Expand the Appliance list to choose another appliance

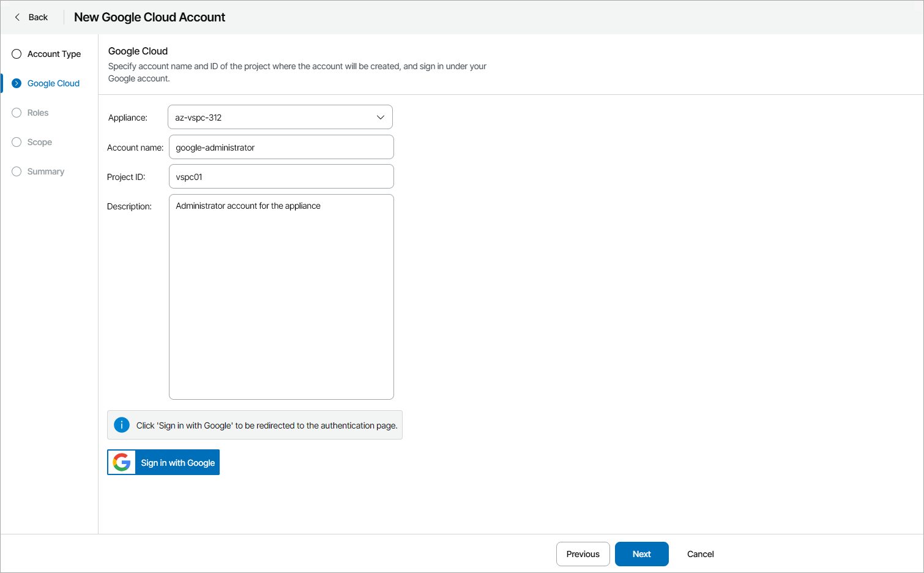pyautogui.click(x=280, y=117)
